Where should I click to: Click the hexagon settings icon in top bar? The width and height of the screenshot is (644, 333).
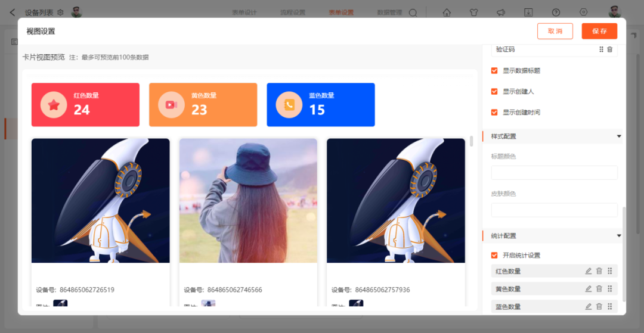click(x=583, y=12)
